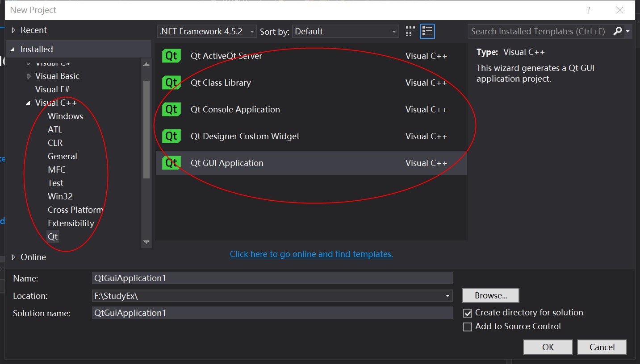The width and height of the screenshot is (640, 364).
Task: Select the Qt category in the sidebar
Action: pos(52,236)
